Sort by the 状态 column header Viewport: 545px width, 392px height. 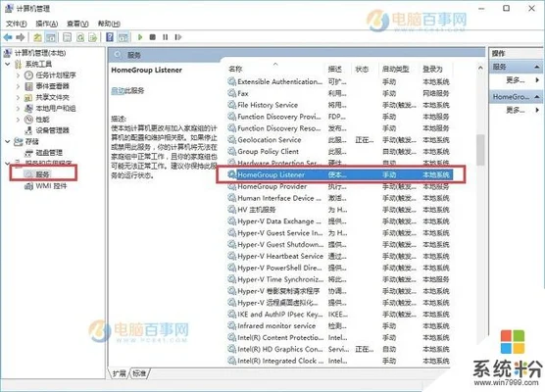coord(365,69)
